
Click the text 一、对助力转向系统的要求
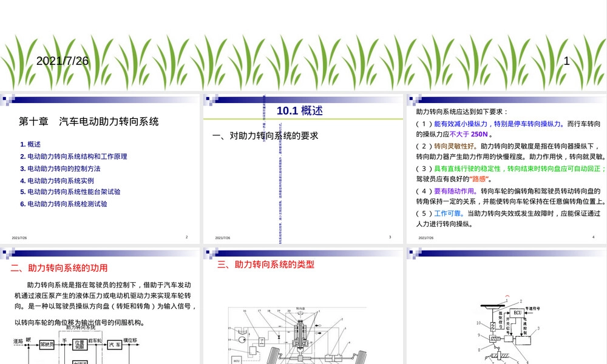click(x=265, y=136)
